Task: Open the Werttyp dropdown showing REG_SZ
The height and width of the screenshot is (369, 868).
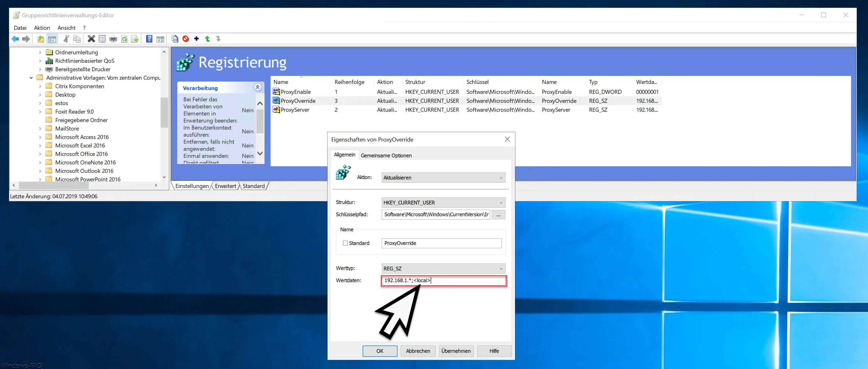Action: [x=443, y=269]
